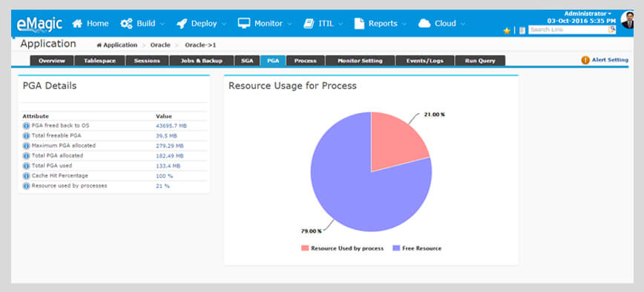644x292 pixels.
Task: Switch to the Monitor Setting tab
Action: 360,61
